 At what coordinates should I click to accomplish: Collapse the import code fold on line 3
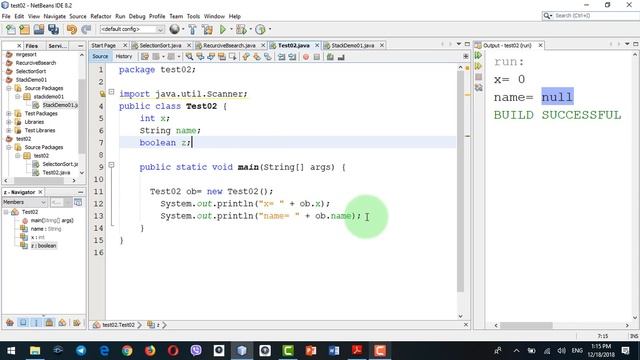[111, 92]
